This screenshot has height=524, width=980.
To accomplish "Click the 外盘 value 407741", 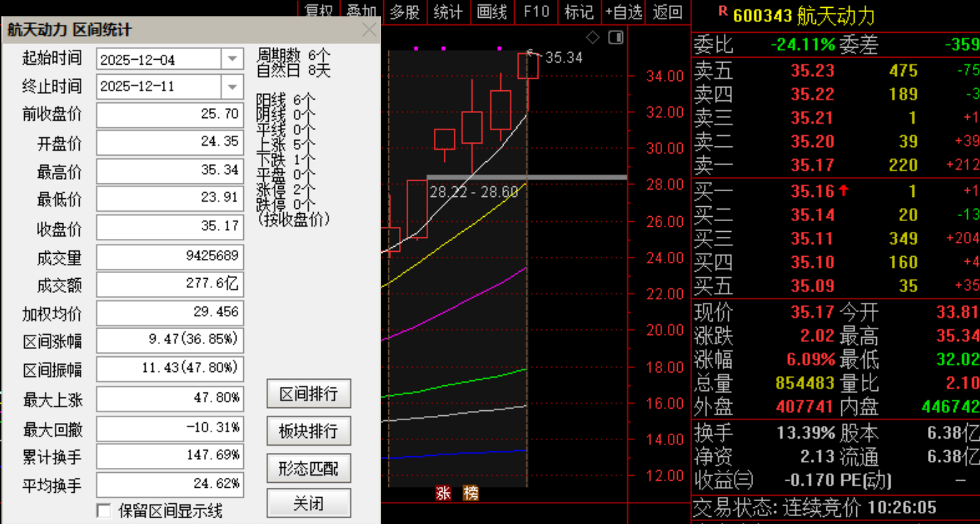I will pos(804,407).
